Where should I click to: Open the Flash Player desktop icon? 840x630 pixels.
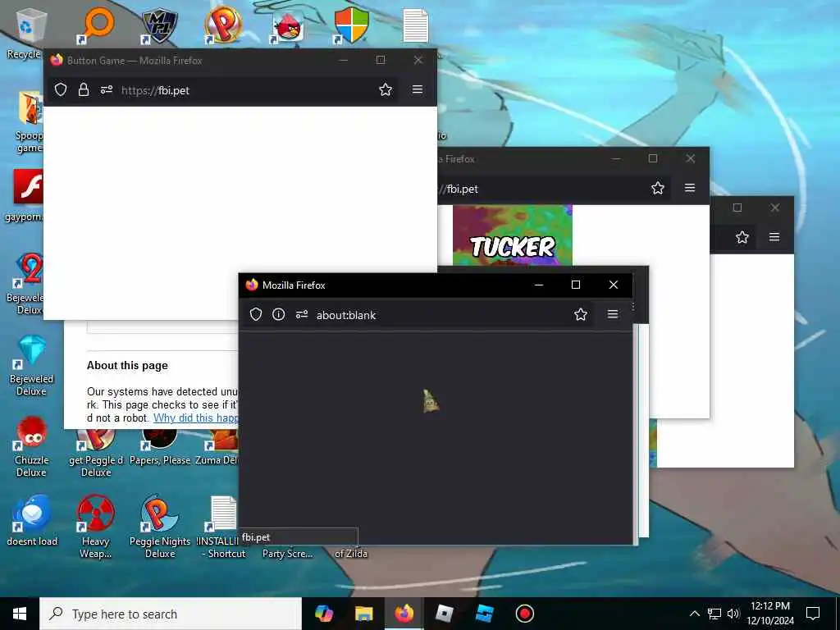(28, 186)
